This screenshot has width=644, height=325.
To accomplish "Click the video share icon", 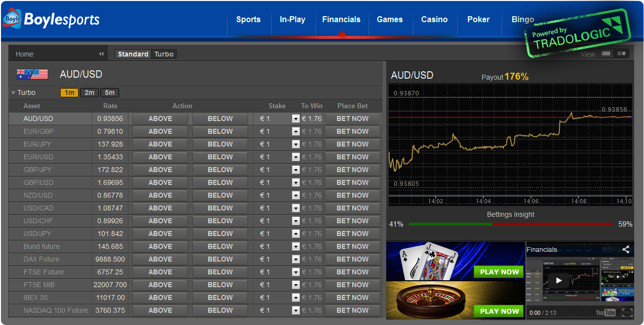I will click(x=626, y=249).
